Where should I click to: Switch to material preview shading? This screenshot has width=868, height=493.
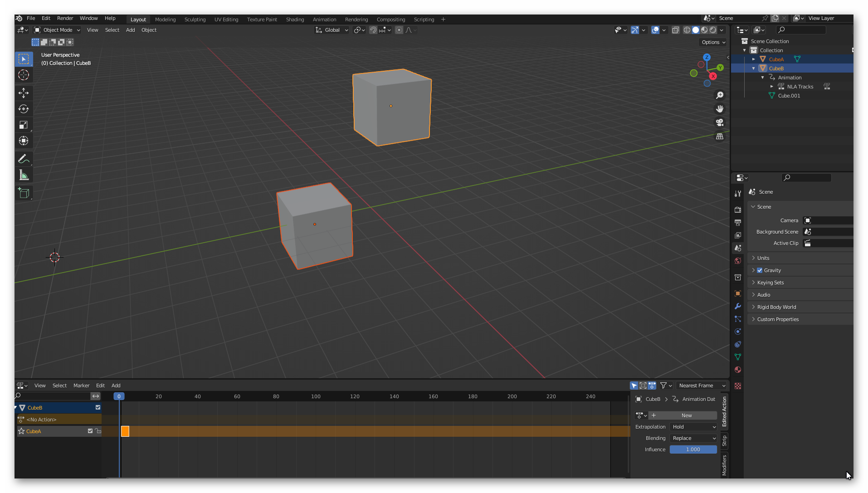(x=704, y=30)
